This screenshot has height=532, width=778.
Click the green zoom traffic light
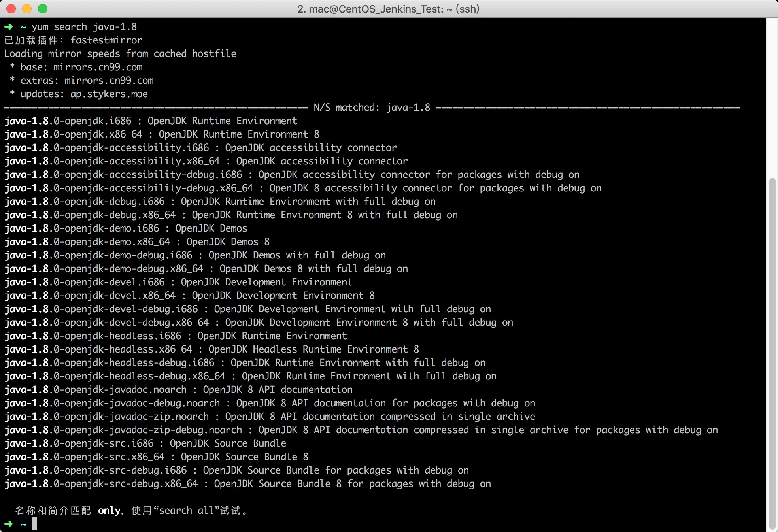(43, 8)
